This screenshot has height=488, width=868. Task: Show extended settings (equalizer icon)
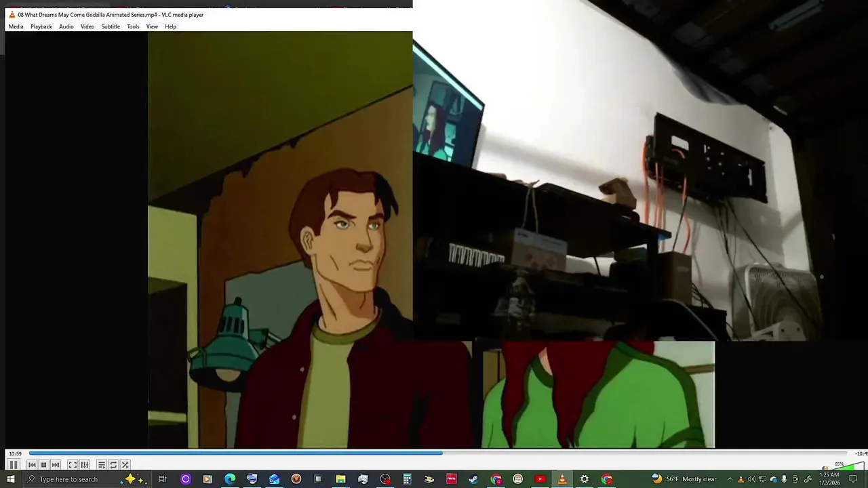tap(85, 465)
